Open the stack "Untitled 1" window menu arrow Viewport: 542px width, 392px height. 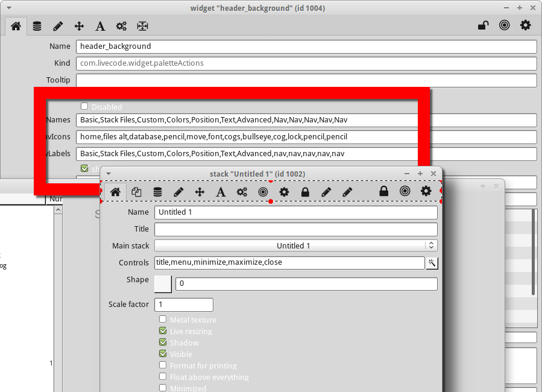(x=109, y=174)
